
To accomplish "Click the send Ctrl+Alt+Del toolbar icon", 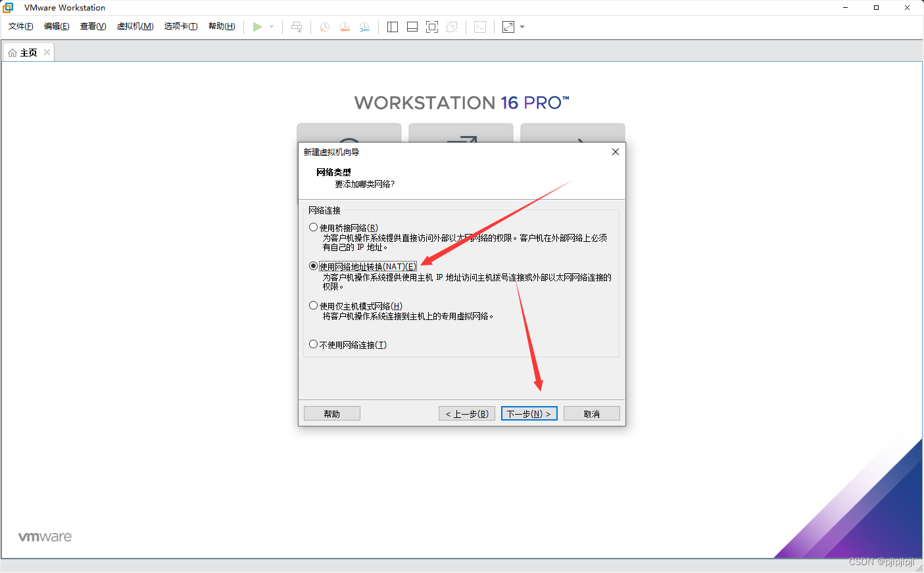I will point(297,27).
